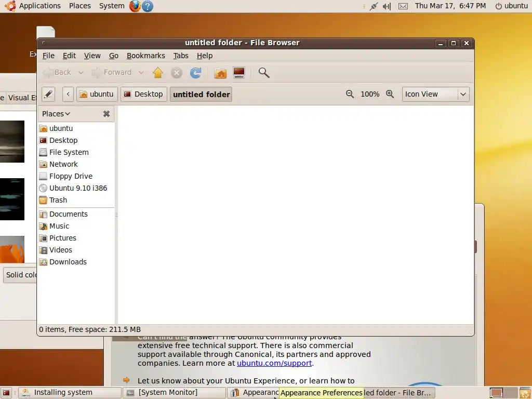Expand the Places sidebar selector dropdown
Screen dimensions: 532x399
click(x=56, y=114)
